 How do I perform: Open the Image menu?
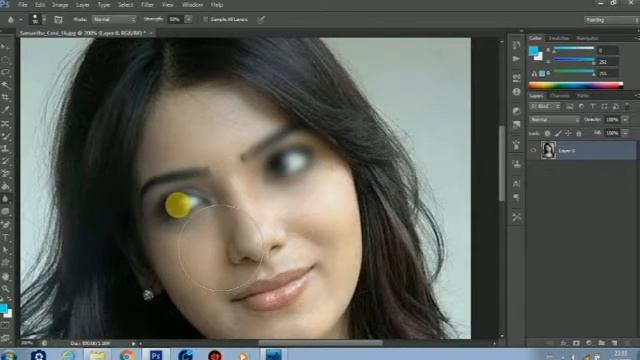(60, 5)
